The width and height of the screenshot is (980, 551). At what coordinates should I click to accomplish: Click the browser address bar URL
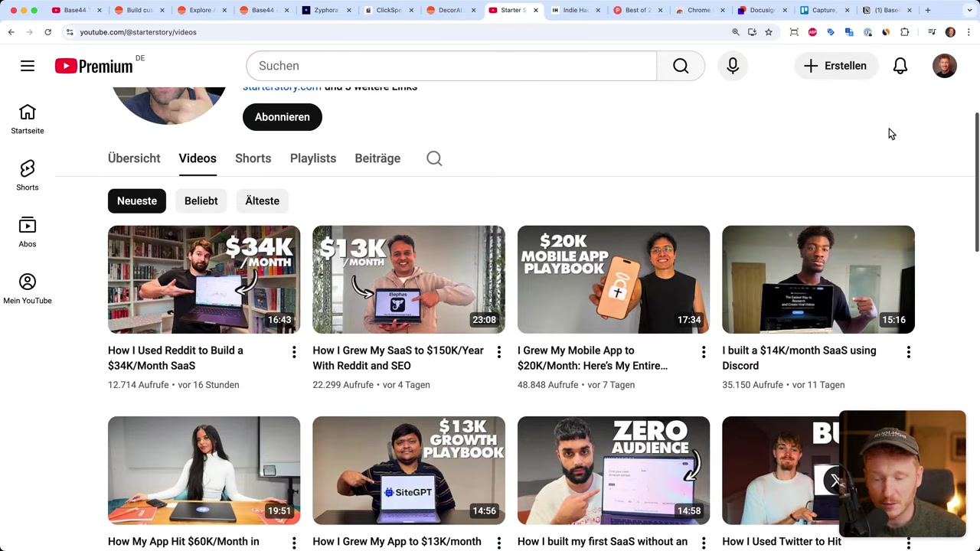tap(139, 32)
